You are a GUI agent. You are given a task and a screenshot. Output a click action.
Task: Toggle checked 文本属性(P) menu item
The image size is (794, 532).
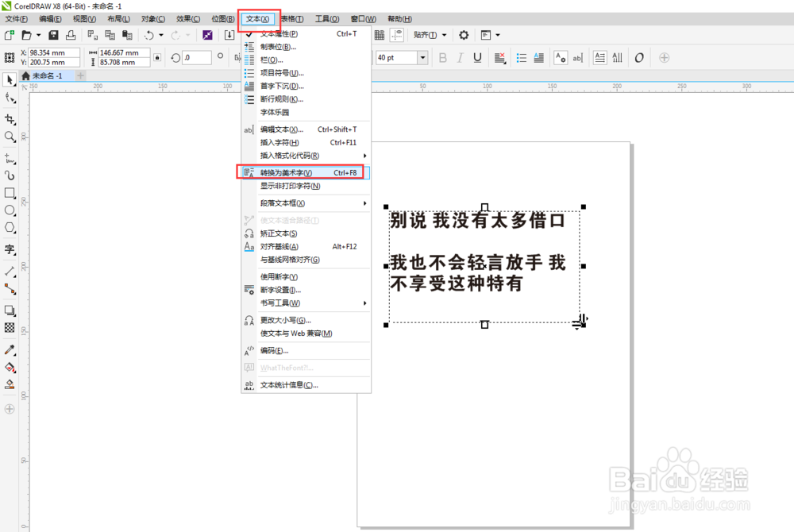pos(306,34)
